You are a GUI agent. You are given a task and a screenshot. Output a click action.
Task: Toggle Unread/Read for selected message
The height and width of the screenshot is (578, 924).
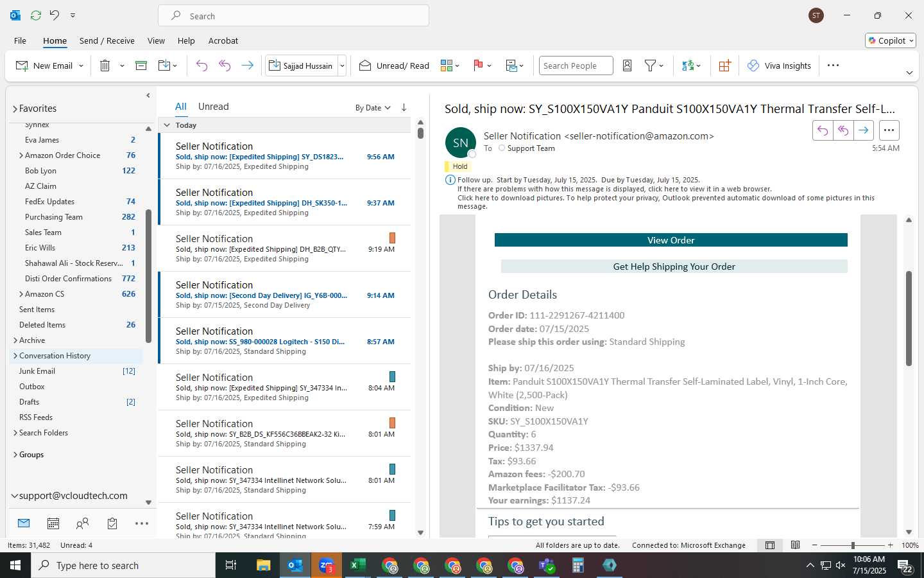point(394,66)
